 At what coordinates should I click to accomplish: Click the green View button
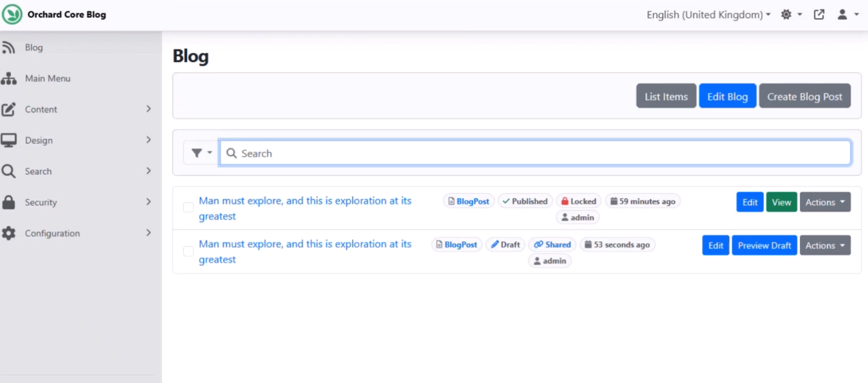782,202
